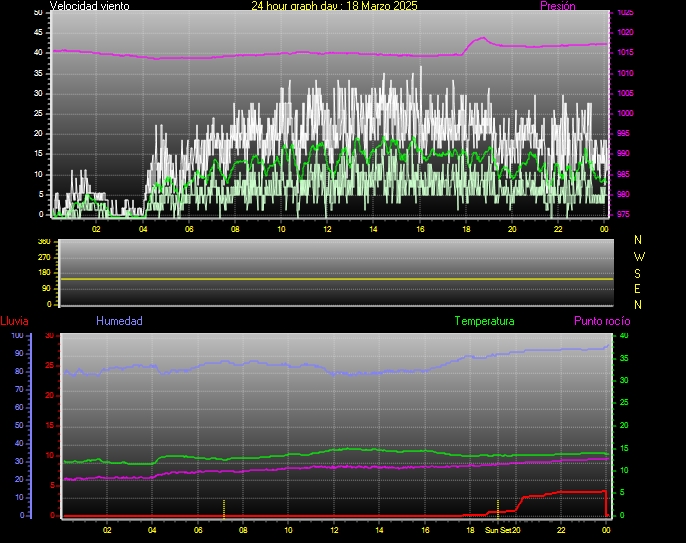Click wind direction axis value "270"
The image size is (686, 543).
[44, 257]
